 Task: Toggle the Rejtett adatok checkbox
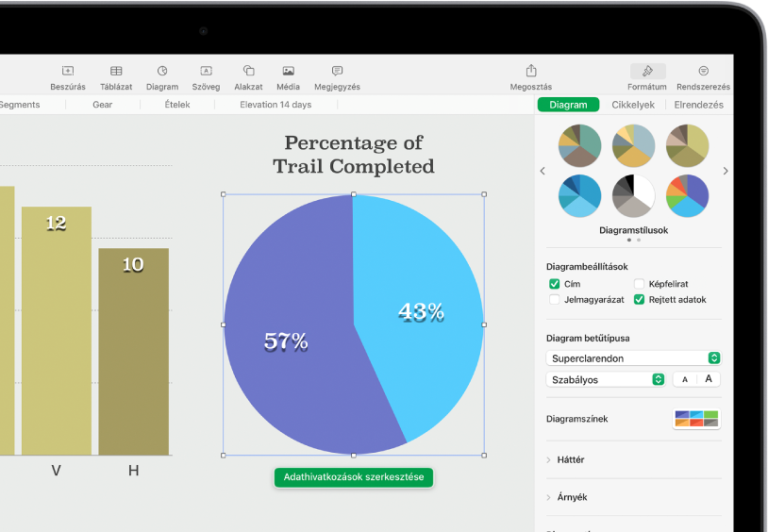tap(639, 300)
